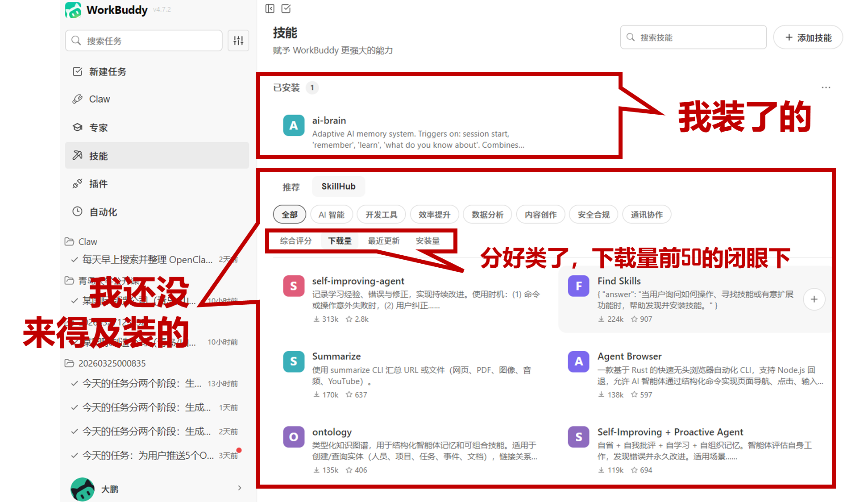Click the 搜索技能 search field
868x502 pixels.
[x=693, y=37]
